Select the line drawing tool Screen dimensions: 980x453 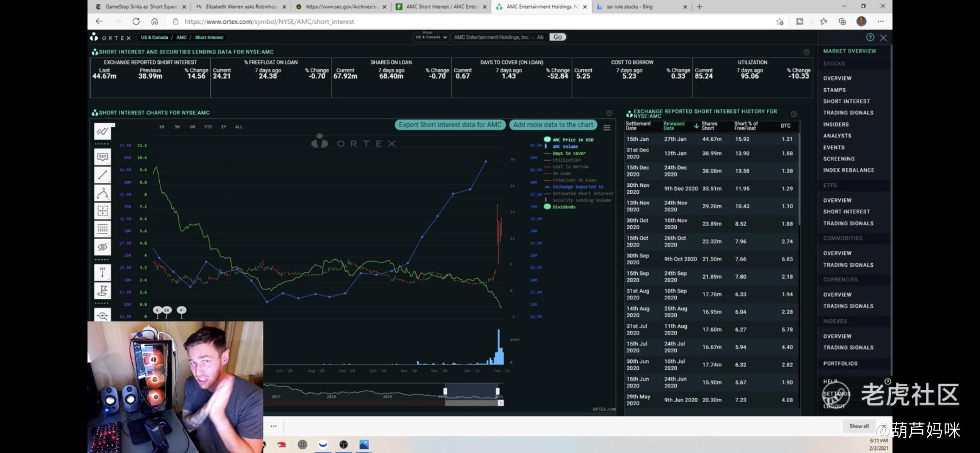pyautogui.click(x=102, y=175)
